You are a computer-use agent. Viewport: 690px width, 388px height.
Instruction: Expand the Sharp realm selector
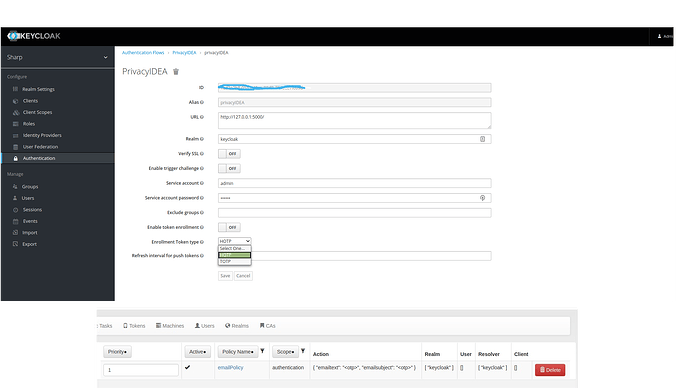57,57
